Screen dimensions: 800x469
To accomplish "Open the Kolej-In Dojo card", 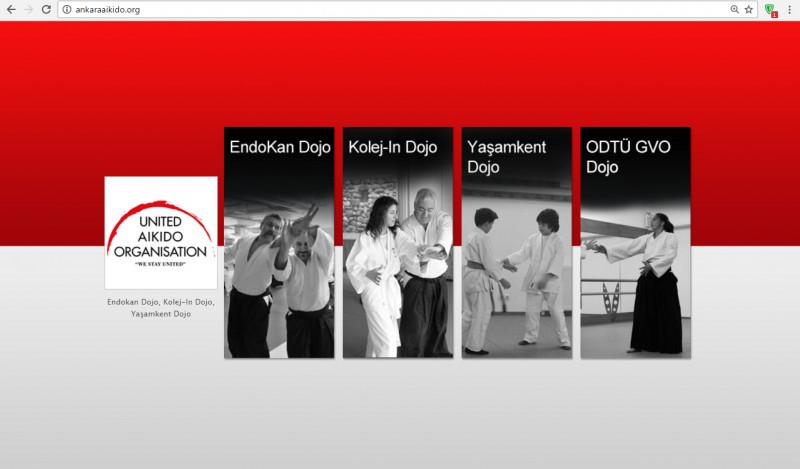I will (x=398, y=242).
